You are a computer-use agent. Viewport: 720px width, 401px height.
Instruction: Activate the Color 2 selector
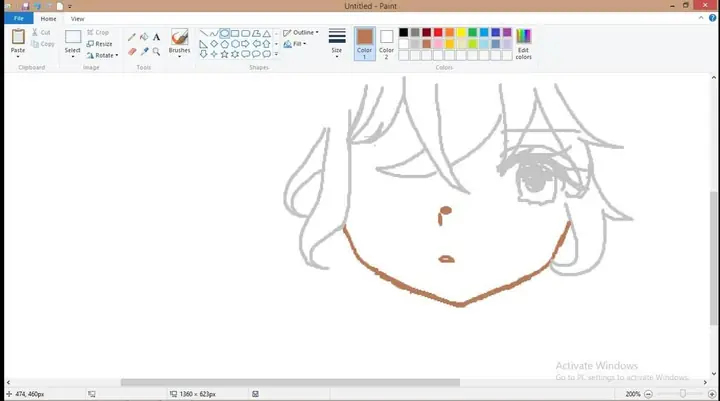pos(386,44)
